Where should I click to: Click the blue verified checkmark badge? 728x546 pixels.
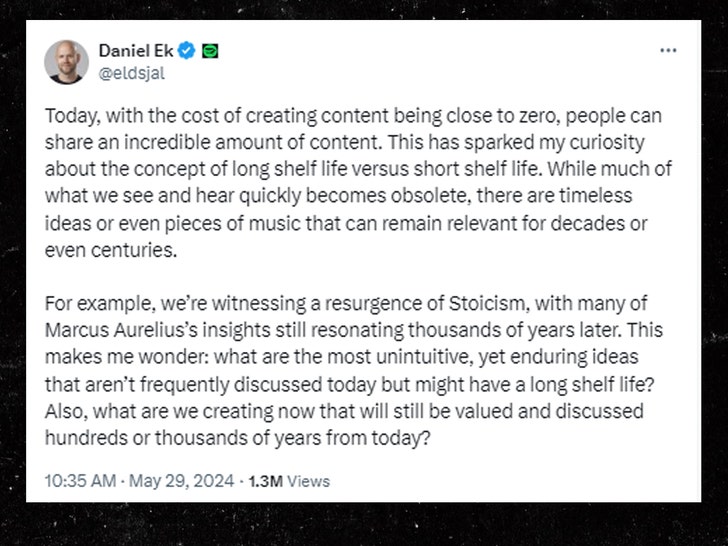click(188, 51)
